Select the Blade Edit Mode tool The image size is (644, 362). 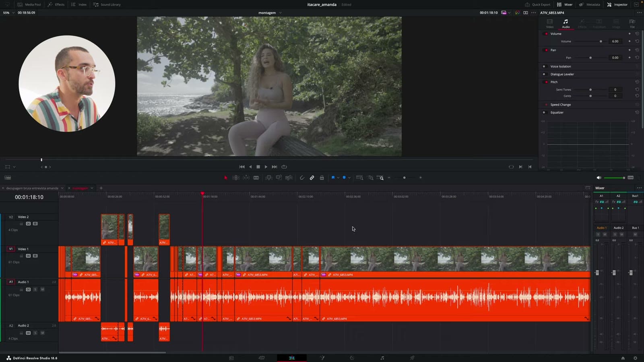[x=256, y=178]
